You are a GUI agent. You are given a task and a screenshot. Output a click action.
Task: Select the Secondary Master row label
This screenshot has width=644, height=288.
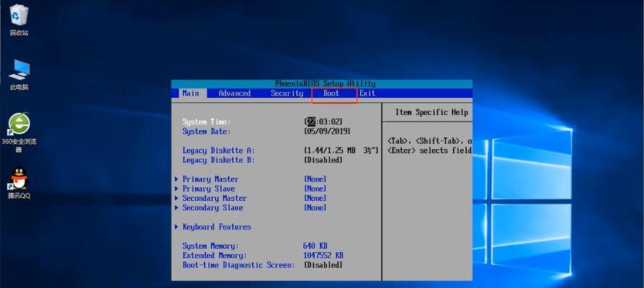click(215, 198)
